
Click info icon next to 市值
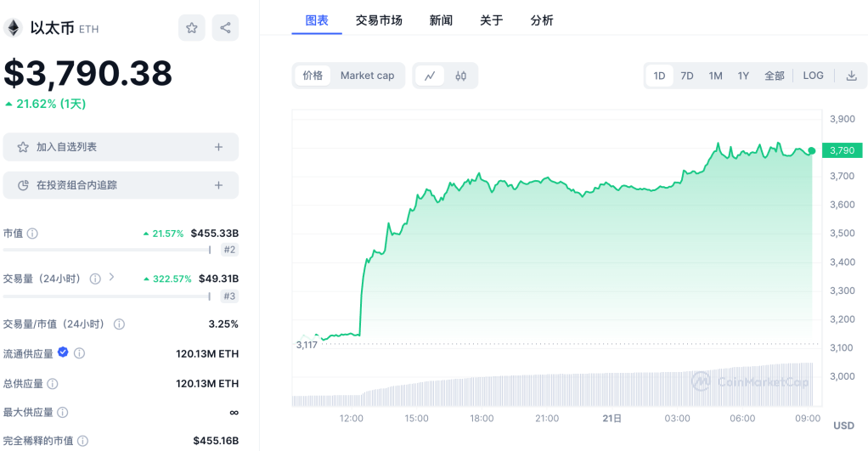32,234
